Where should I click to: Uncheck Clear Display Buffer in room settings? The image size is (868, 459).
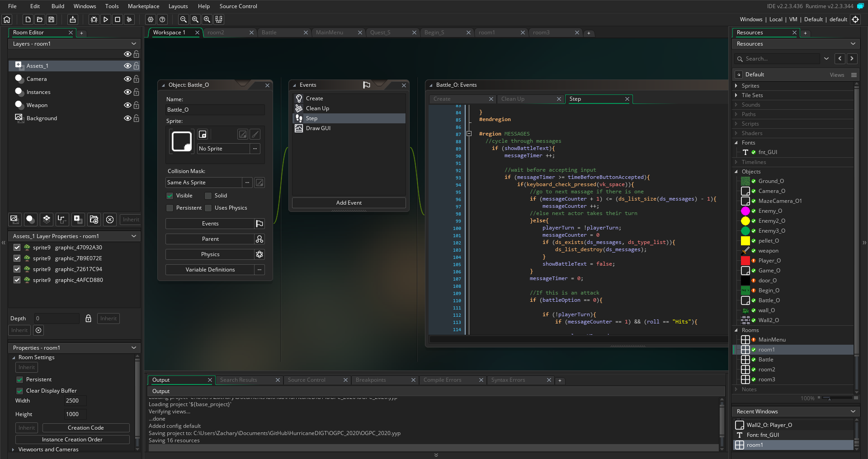pos(20,391)
